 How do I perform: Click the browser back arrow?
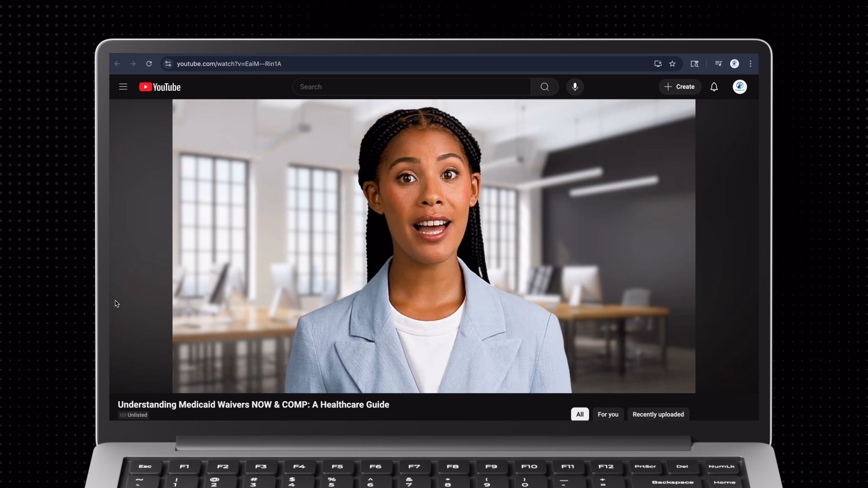pos(117,64)
